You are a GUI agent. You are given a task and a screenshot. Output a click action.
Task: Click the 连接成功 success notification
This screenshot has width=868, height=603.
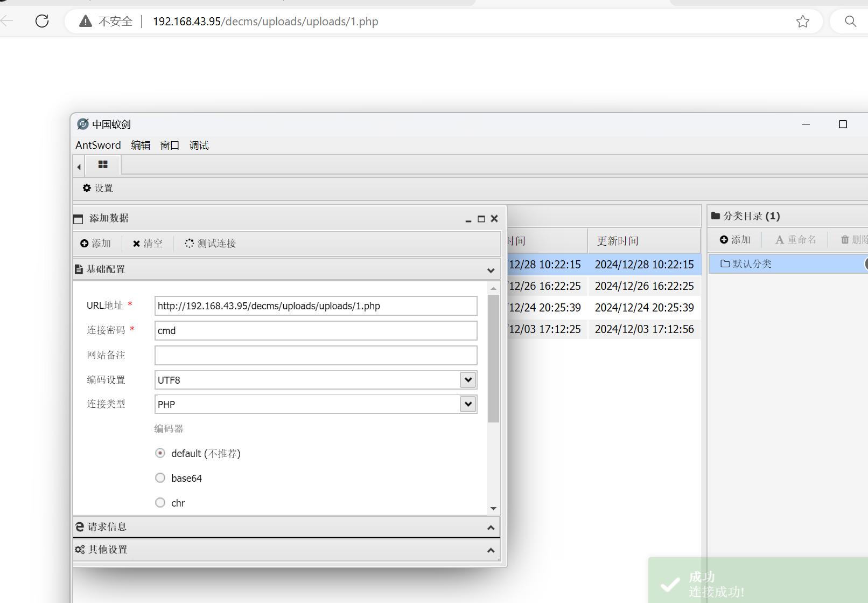coord(758,580)
